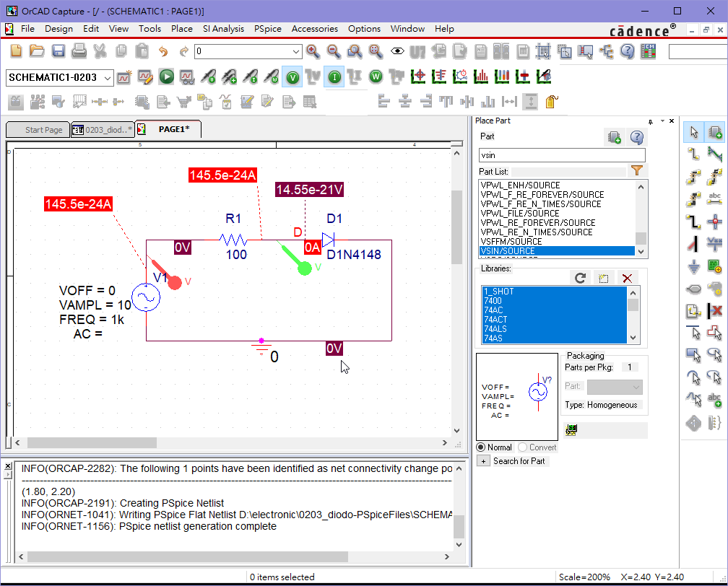Print the schematic page
The image size is (728, 586).
tap(79, 51)
